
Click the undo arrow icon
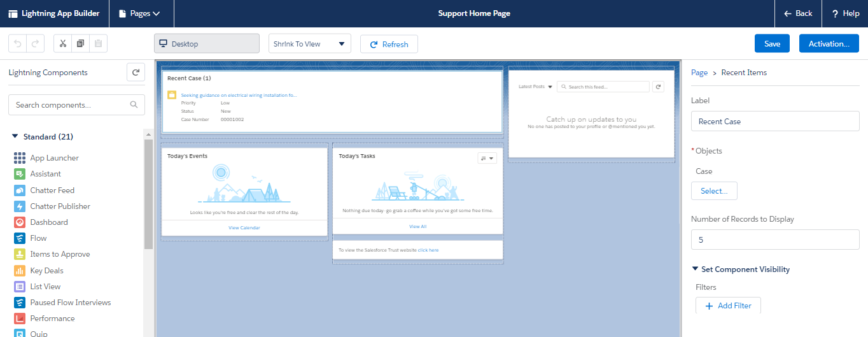click(17, 43)
